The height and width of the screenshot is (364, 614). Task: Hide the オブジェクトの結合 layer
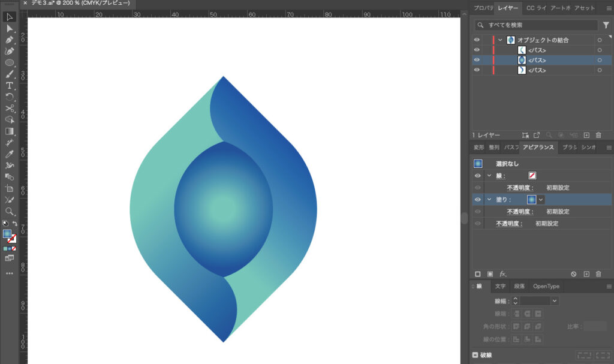[x=477, y=40]
